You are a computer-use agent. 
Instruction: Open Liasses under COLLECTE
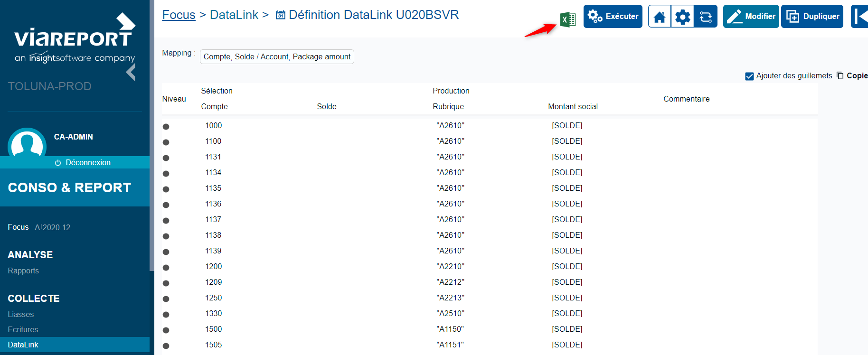(21, 314)
